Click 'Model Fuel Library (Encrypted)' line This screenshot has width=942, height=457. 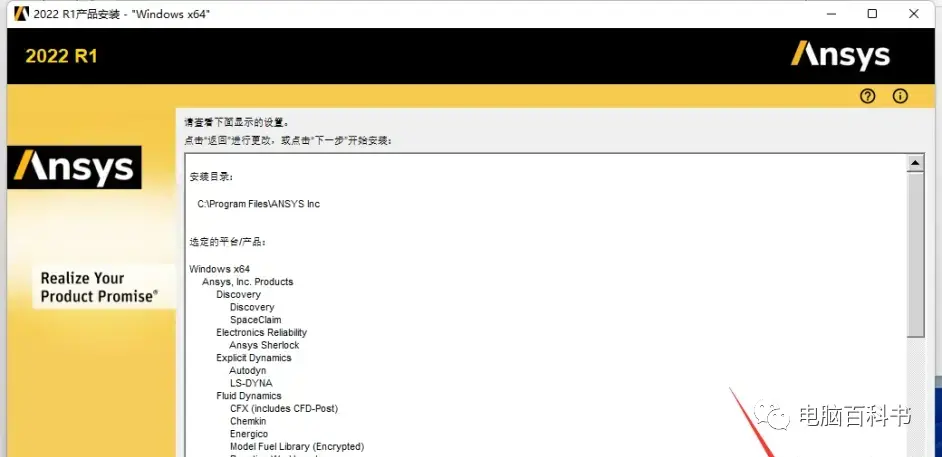[297, 447]
